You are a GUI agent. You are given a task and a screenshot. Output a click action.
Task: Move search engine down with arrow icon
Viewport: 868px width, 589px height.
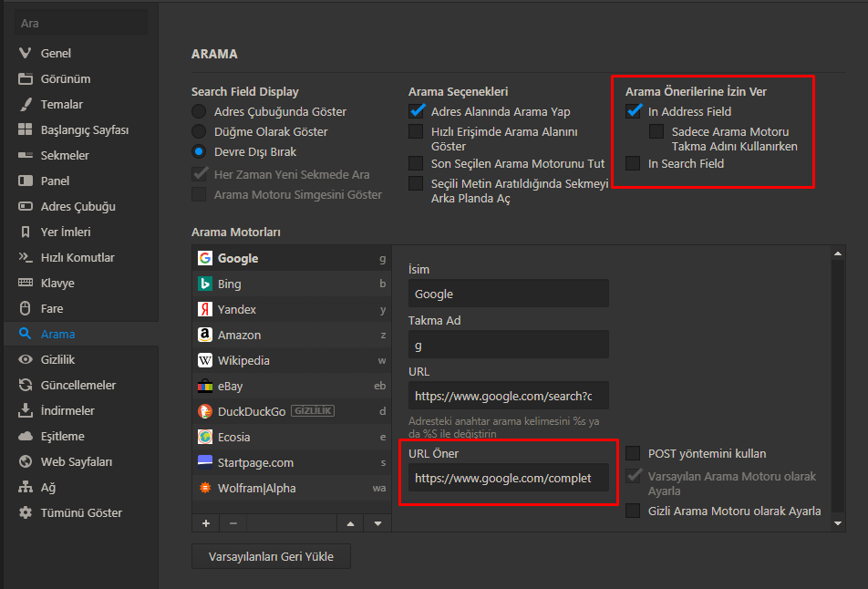pos(377,523)
